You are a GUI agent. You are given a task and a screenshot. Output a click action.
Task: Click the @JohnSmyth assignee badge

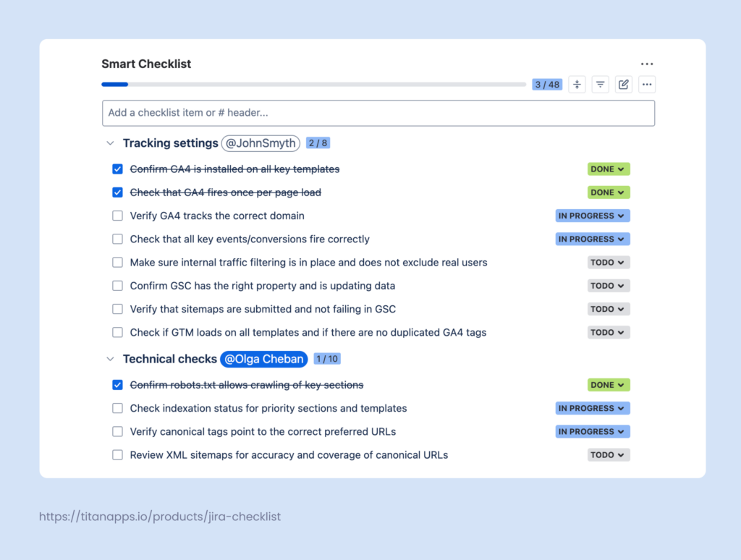(261, 143)
